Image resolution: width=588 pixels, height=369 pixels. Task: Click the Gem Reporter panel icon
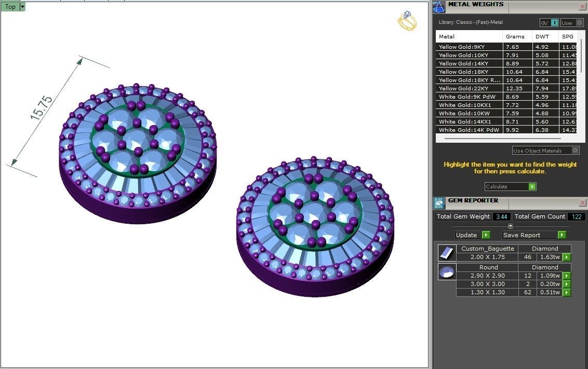[x=439, y=203]
